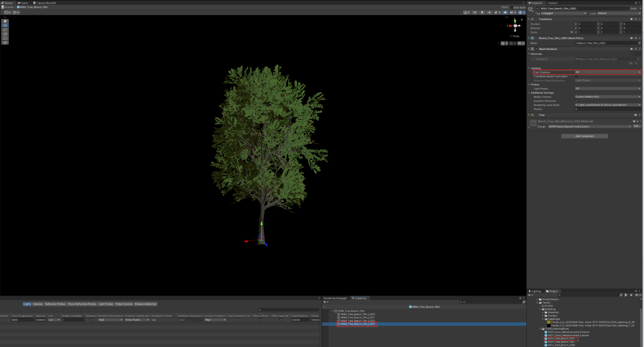Select the Rect transform tool
Image resolution: width=644 pixels, height=347 pixels.
pyautogui.click(x=5, y=38)
